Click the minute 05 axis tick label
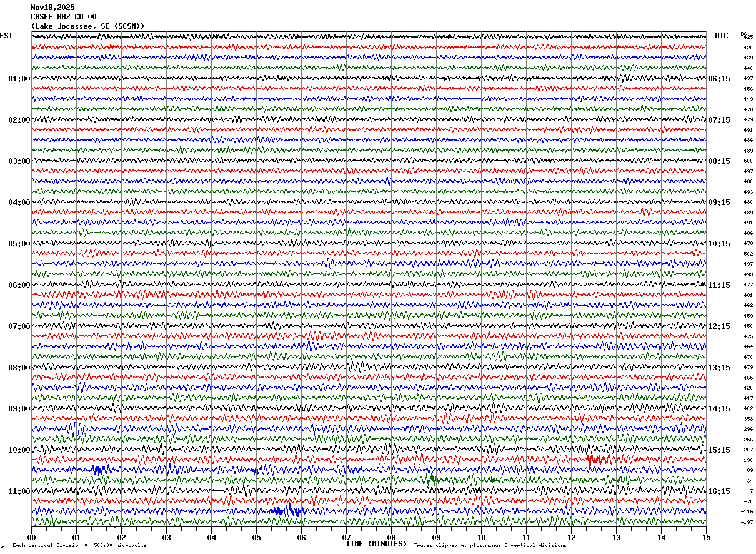This screenshot has height=554, width=756. coord(256,538)
